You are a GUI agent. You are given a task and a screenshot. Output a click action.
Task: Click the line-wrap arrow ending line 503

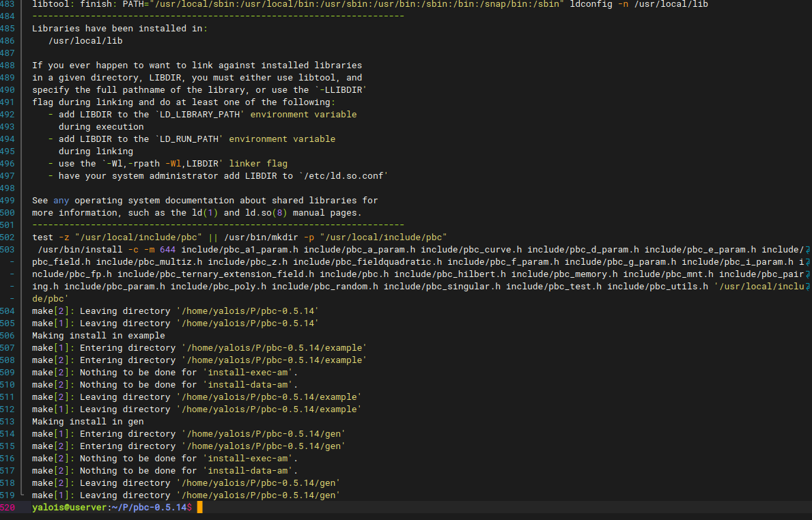808,250
